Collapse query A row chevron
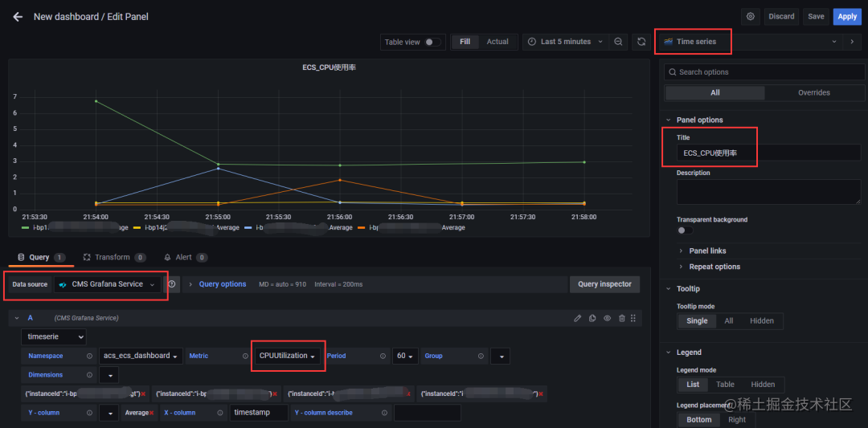Screen dimensions: 868x428 click(x=17, y=318)
